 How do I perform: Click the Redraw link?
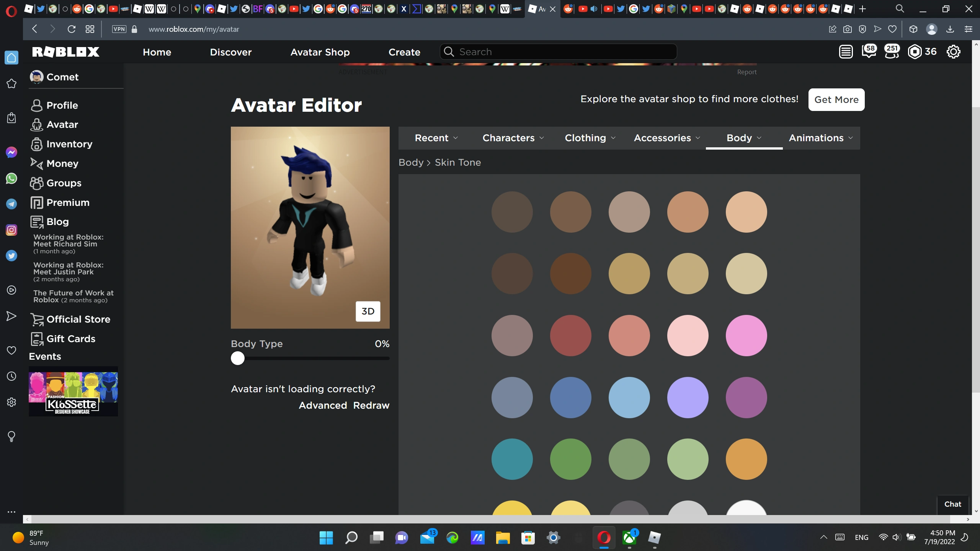pos(371,405)
